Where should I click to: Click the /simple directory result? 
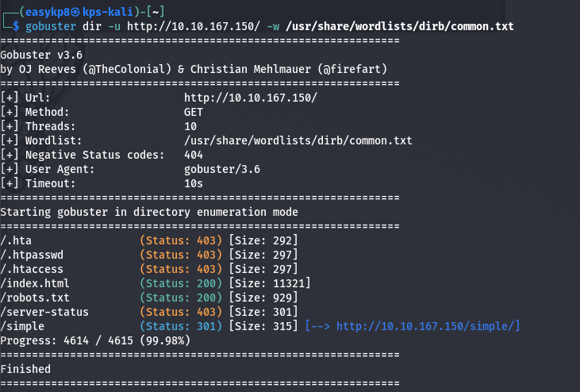(22, 327)
